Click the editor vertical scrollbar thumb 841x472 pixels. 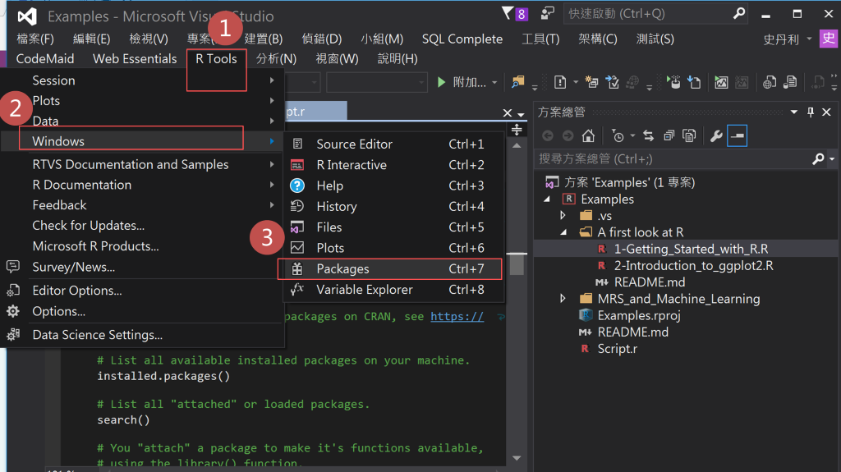[517, 264]
